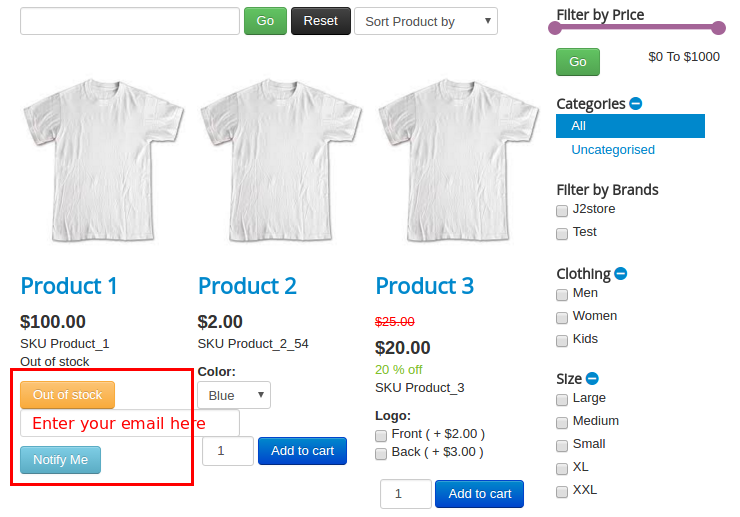Focus the product search text field
This screenshot has height=517, width=740.
[130, 21]
